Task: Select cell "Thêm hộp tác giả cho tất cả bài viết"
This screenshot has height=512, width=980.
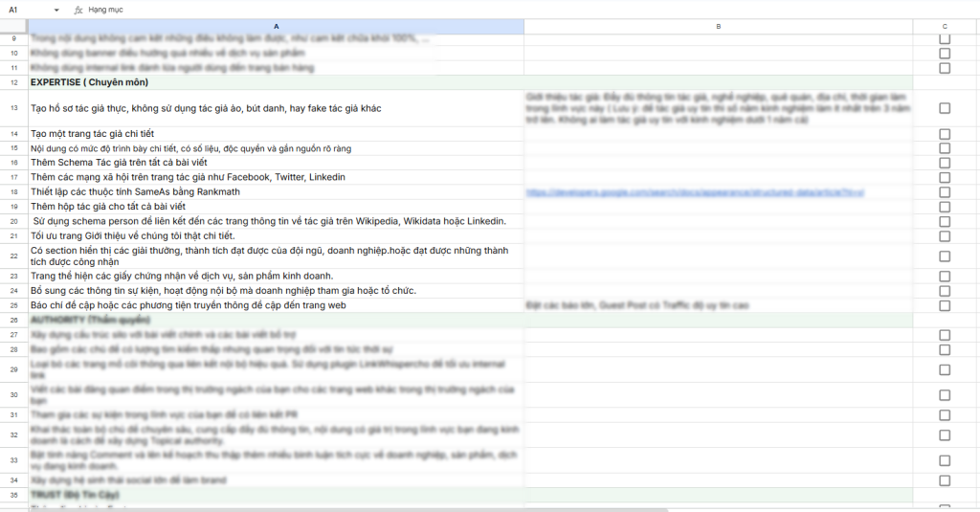Action: pyautogui.click(x=276, y=207)
